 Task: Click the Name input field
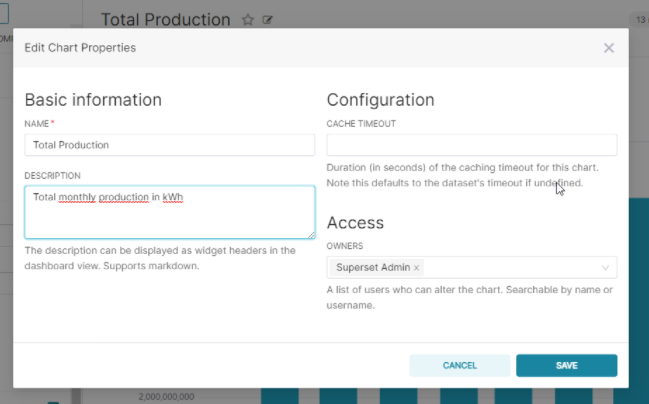(170, 145)
